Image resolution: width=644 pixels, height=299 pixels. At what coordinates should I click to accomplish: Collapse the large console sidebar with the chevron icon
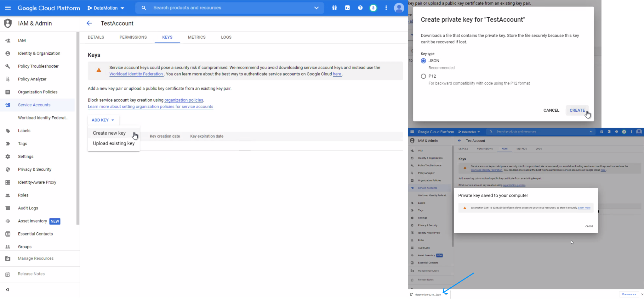(8, 290)
